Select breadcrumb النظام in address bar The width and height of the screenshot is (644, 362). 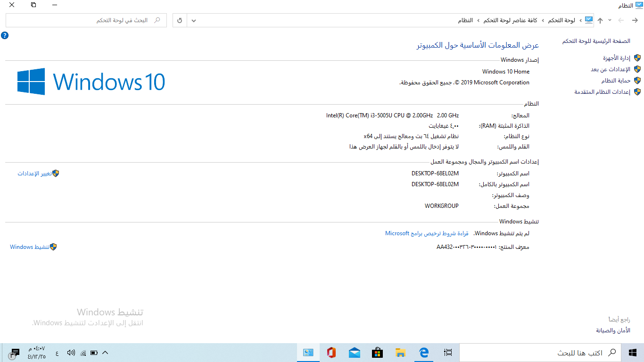pyautogui.click(x=465, y=20)
